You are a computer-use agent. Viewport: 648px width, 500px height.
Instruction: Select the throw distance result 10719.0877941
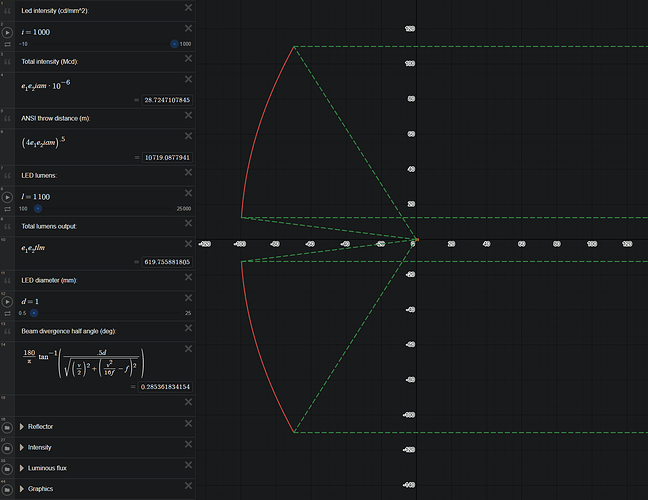click(167, 157)
